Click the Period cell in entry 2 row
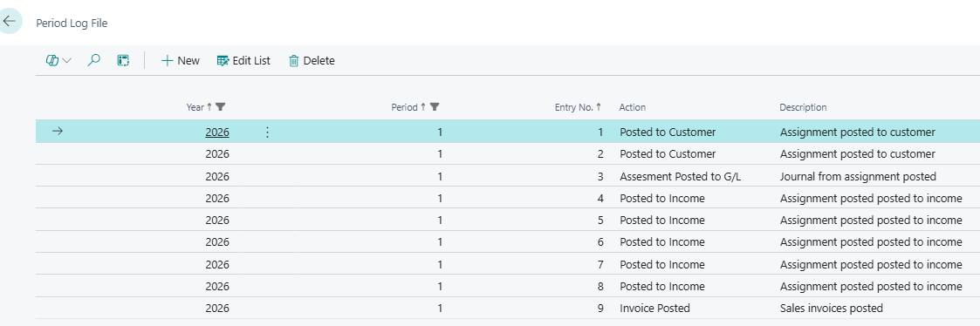This screenshot has width=980, height=326. pyautogui.click(x=440, y=153)
